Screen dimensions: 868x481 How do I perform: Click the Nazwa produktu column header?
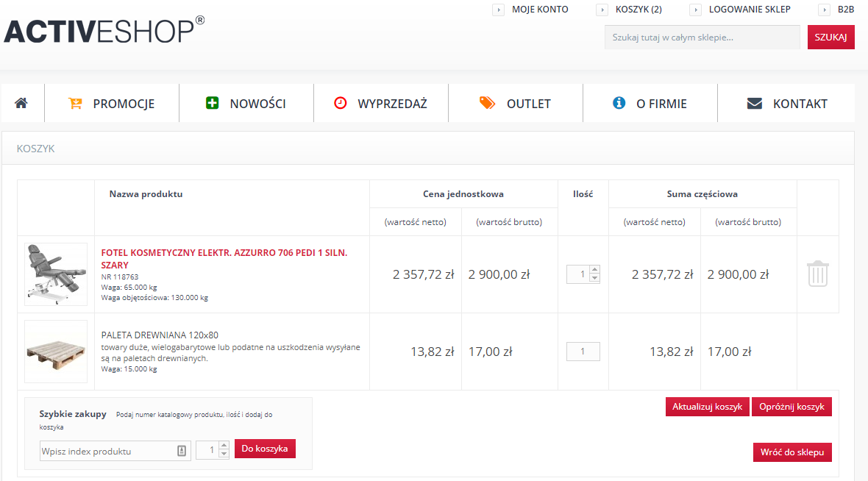click(x=146, y=193)
